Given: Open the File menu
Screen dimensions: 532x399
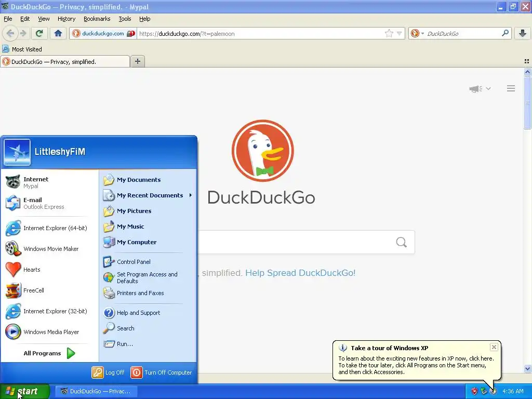Looking at the screenshot, I should tap(8, 19).
